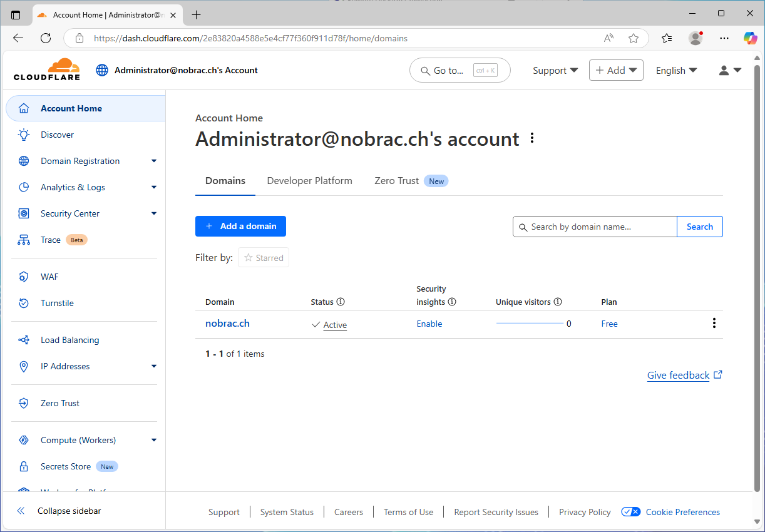Click the Load Balancing icon
Viewport: 765px width, 532px height.
click(x=24, y=340)
